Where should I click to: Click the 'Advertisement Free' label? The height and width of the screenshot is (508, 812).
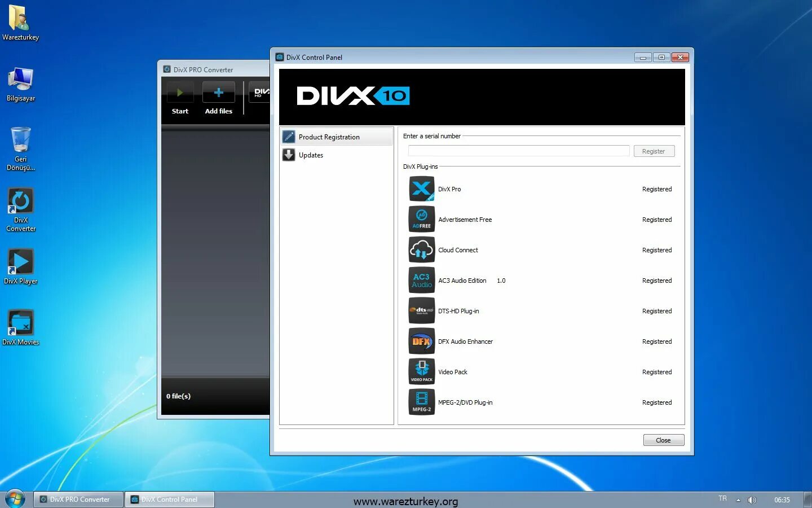point(465,220)
